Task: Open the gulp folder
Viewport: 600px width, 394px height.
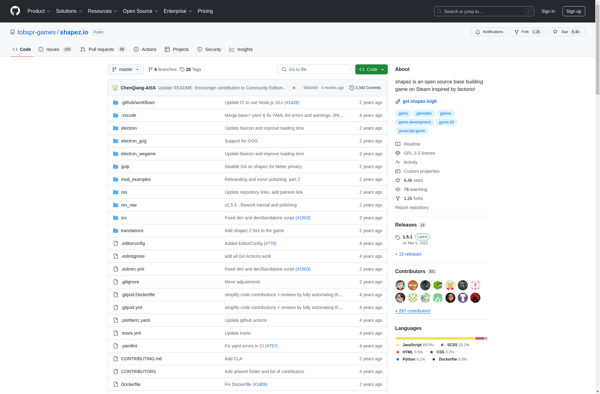Action: (x=125, y=166)
